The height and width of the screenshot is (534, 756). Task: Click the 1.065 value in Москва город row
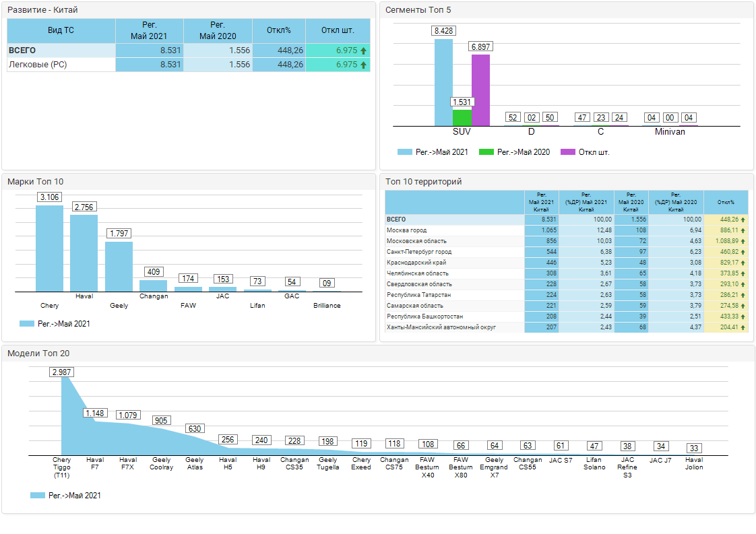[x=548, y=230]
